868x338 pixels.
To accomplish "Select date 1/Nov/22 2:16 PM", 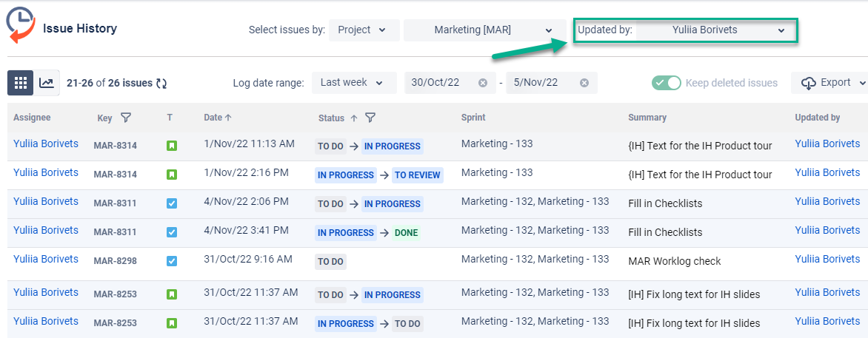I will click(x=247, y=172).
